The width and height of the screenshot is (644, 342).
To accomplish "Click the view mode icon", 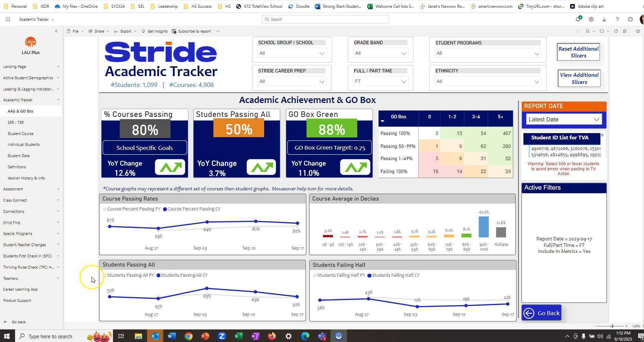I will (x=602, y=31).
